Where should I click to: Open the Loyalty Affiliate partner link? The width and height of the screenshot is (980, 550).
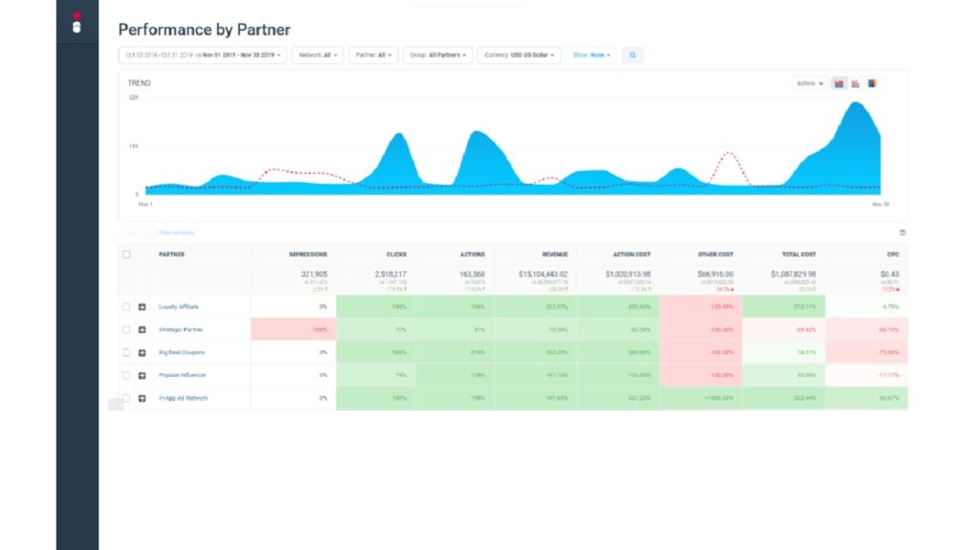(x=179, y=307)
